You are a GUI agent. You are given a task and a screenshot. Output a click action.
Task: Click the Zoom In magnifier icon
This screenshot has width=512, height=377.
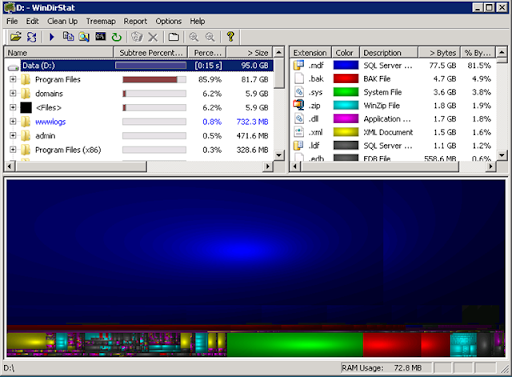(194, 37)
